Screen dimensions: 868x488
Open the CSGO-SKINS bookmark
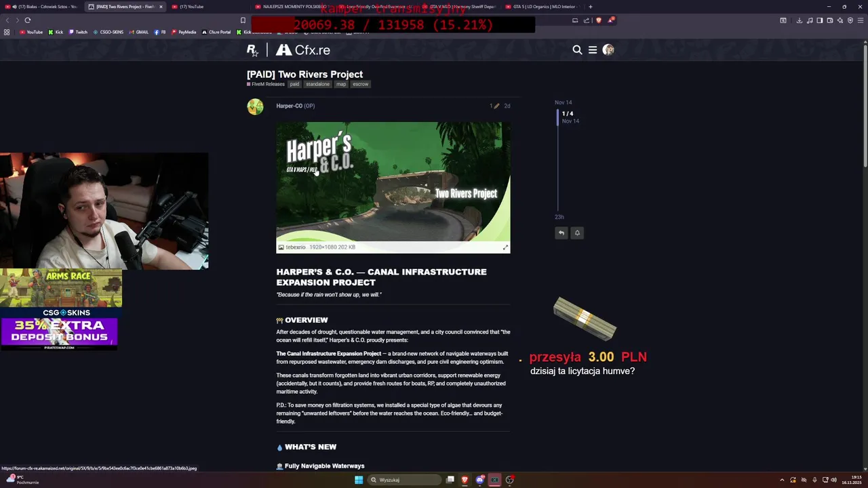coord(108,32)
